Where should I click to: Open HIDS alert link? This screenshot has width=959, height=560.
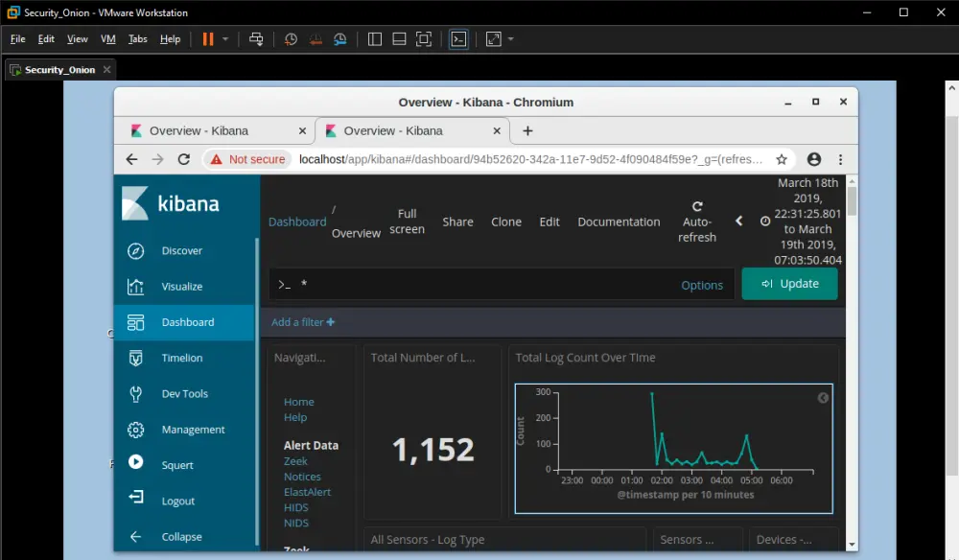tap(296, 507)
